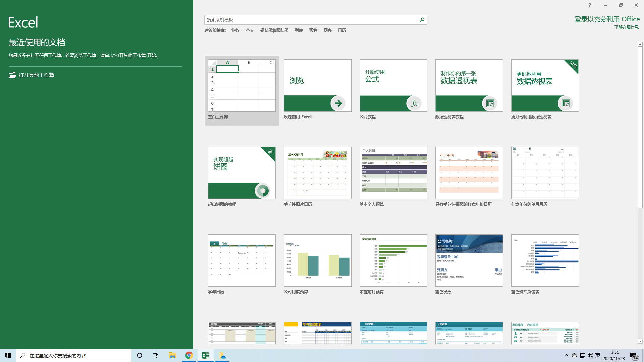The width and height of the screenshot is (644, 362).
Task: Open 具有季节性插图的任意年份日历 template
Action: (469, 177)
